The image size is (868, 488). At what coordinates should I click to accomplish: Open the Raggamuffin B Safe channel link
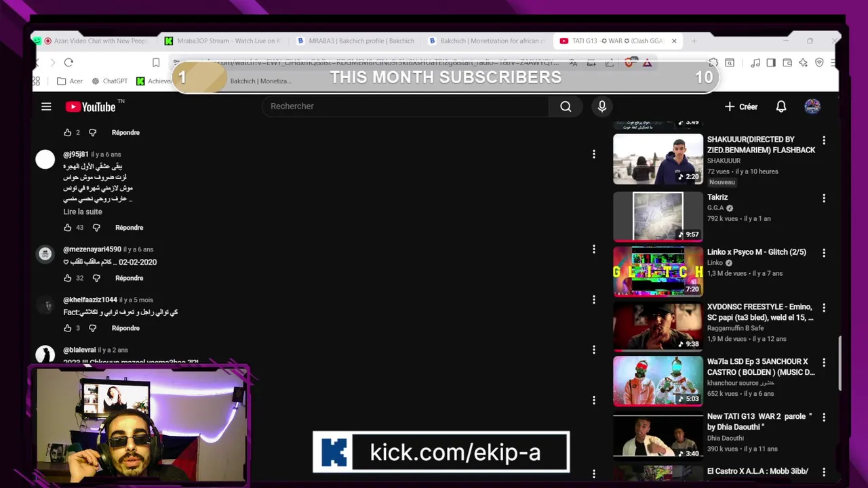(735, 328)
